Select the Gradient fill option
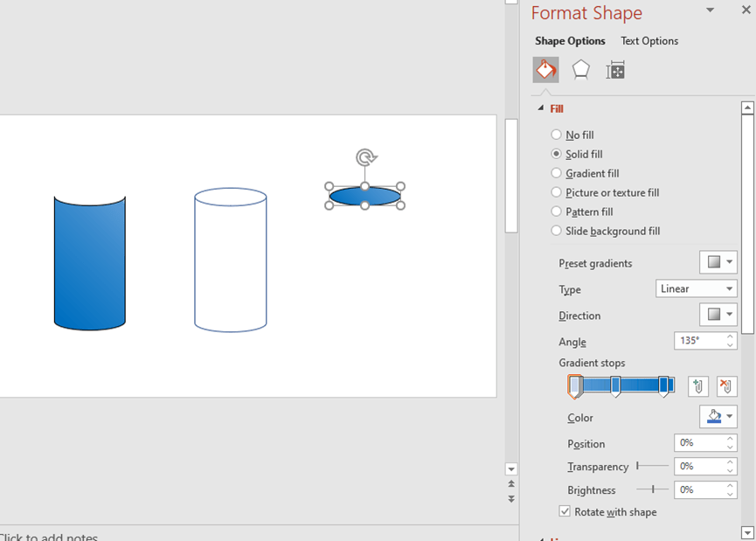 click(585, 174)
